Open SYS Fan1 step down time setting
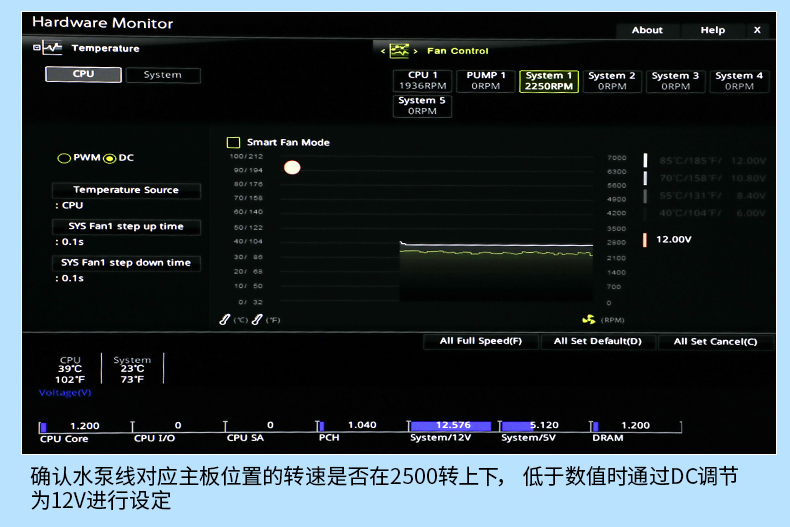The width and height of the screenshot is (790, 527). [x=126, y=263]
